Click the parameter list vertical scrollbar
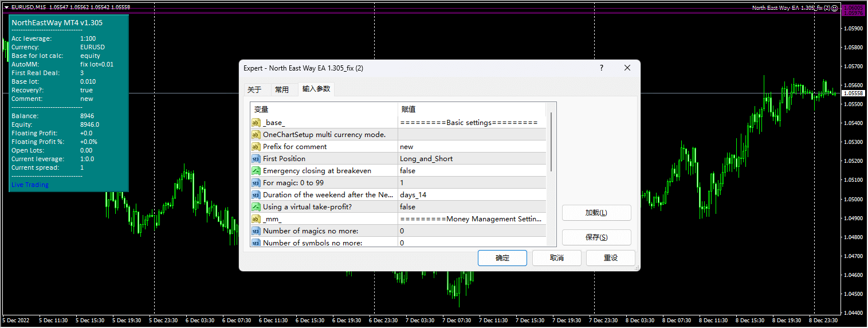 [551, 142]
